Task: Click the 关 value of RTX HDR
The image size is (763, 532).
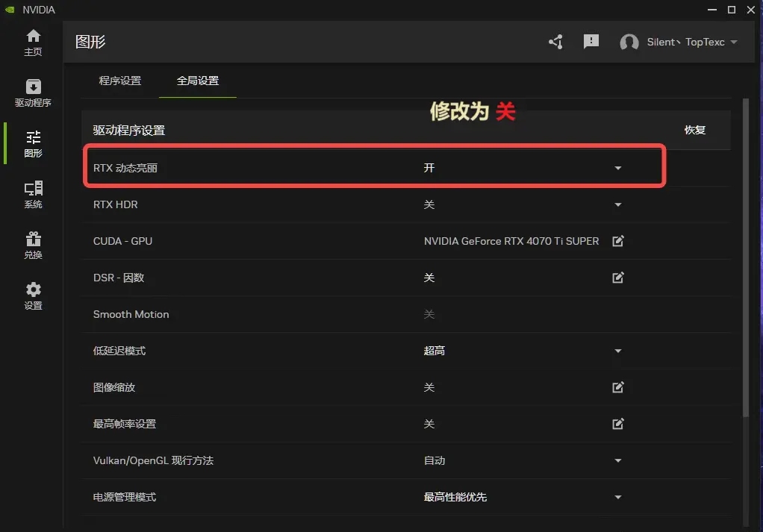Action: (x=429, y=204)
